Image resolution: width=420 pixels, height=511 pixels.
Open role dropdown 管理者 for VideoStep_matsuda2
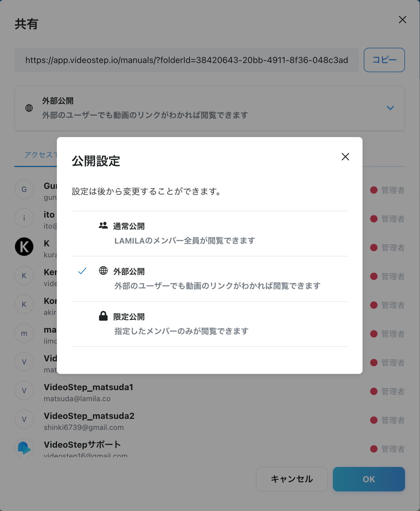coord(388,420)
